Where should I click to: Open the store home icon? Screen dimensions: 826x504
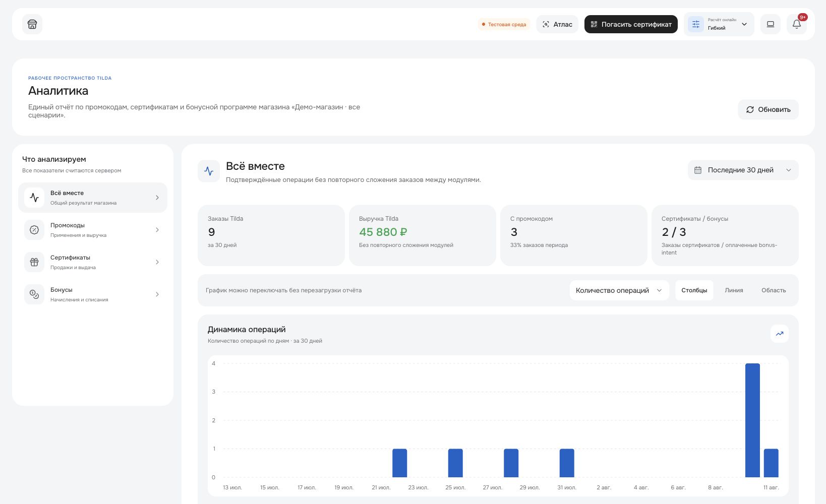[x=32, y=24]
